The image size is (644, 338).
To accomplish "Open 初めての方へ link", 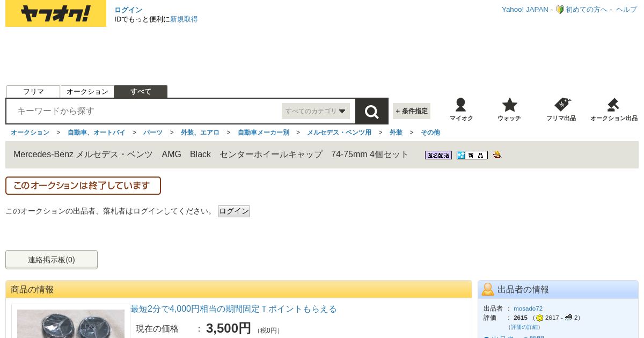I will 587,10.
